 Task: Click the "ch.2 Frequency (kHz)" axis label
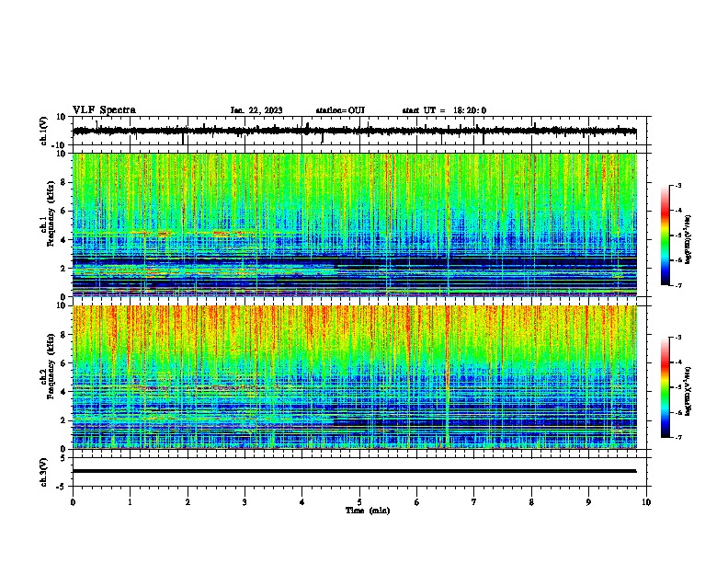coord(47,365)
